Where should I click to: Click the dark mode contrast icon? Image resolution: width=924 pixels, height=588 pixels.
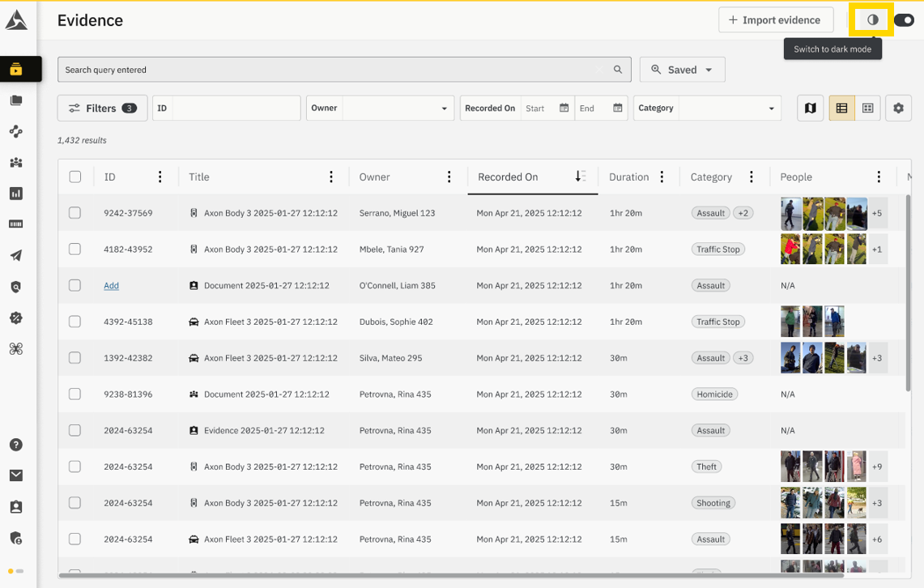coord(872,20)
